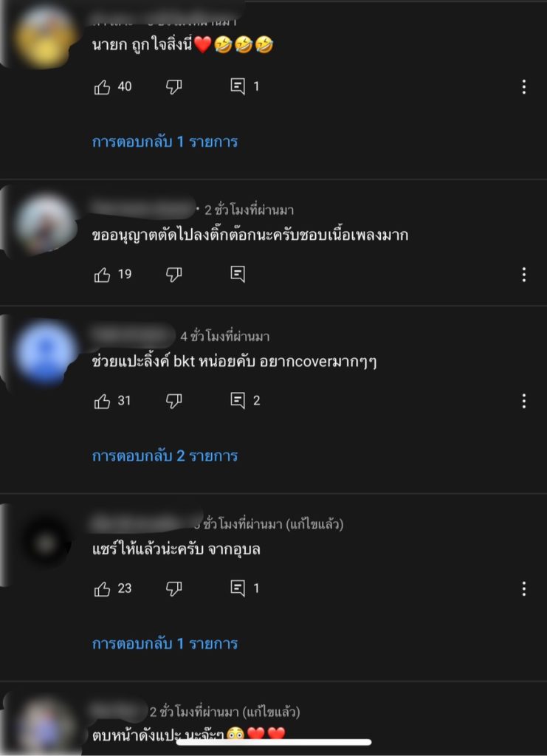Screen dimensions: 547x756
Task: Open replies icon on the 40-likes comment
Action: click(238, 87)
